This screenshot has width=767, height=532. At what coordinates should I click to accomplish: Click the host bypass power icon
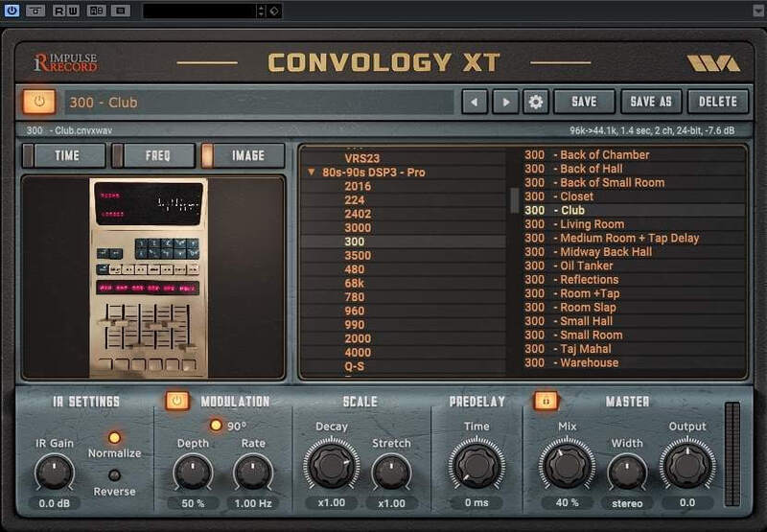pos(12,11)
